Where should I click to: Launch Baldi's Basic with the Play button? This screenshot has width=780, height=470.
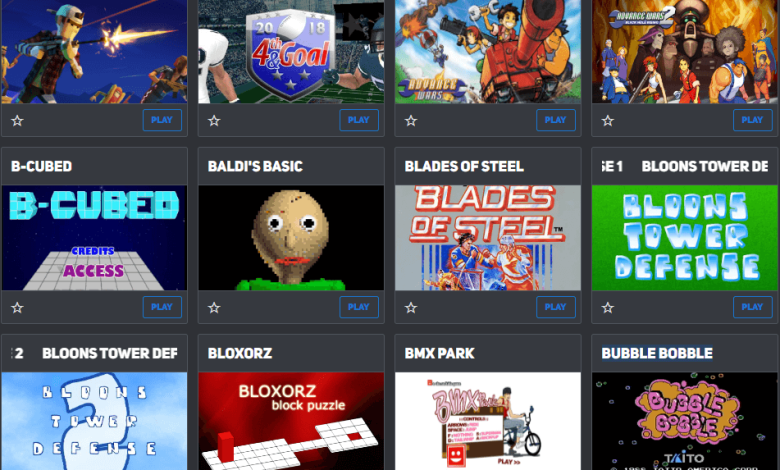[x=359, y=307]
